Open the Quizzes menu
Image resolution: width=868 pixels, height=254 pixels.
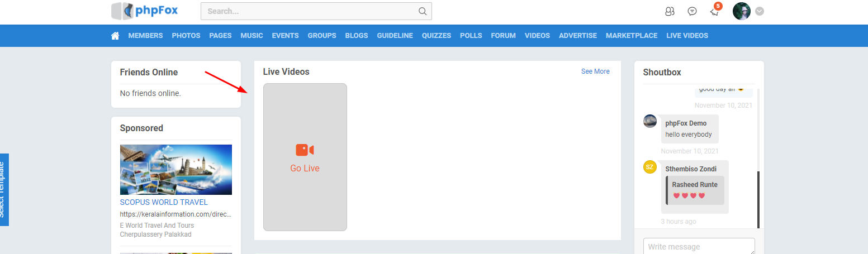pyautogui.click(x=437, y=36)
